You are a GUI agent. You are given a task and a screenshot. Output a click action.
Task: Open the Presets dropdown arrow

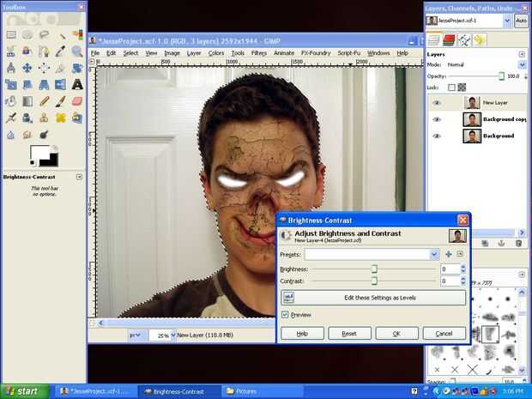434,255
